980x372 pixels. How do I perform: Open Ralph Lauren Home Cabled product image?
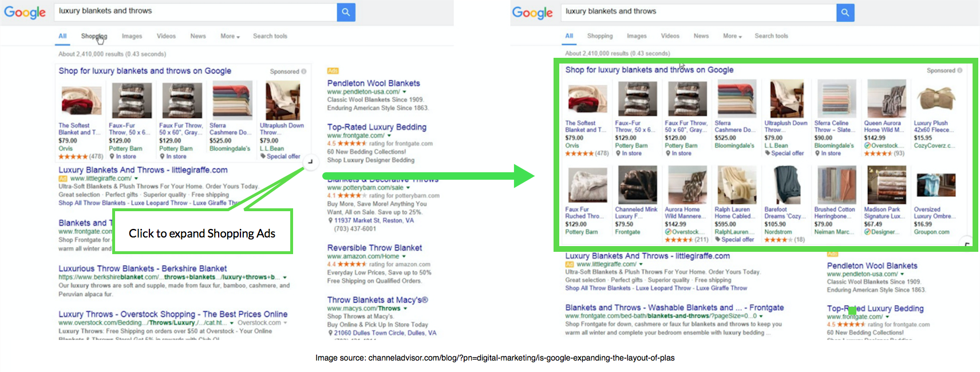pyautogui.click(x=736, y=185)
